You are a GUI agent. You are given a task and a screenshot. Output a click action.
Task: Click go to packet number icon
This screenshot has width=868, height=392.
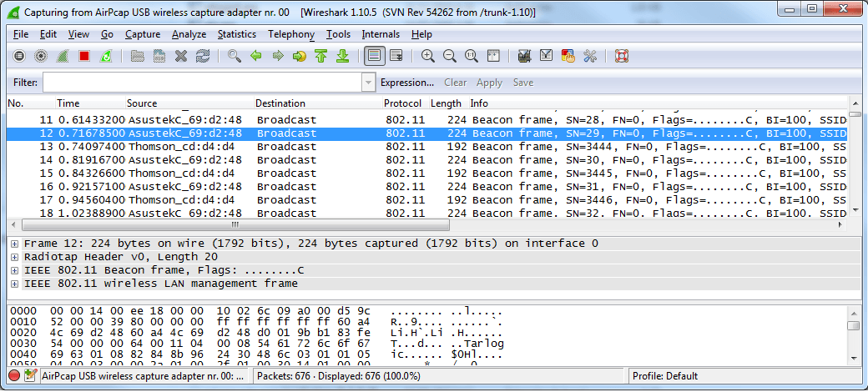click(x=300, y=56)
